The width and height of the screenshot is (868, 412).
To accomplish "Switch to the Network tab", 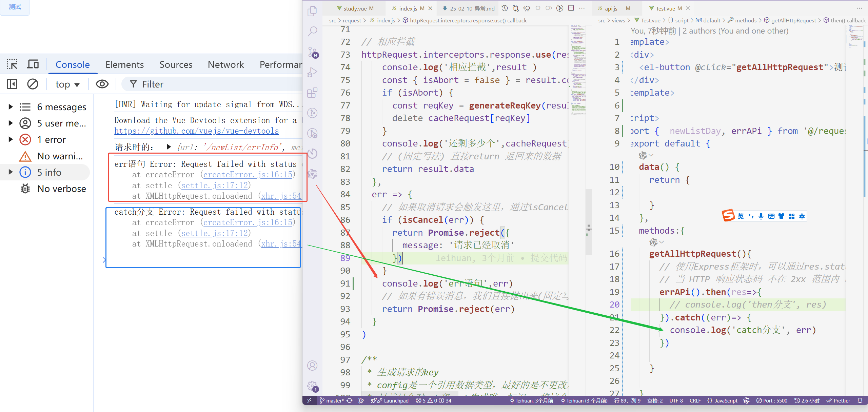I will pos(225,64).
